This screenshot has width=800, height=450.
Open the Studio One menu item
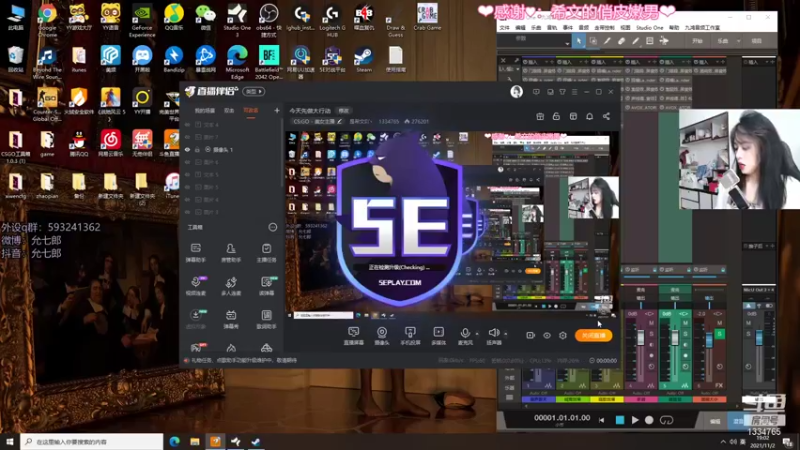tap(649, 28)
